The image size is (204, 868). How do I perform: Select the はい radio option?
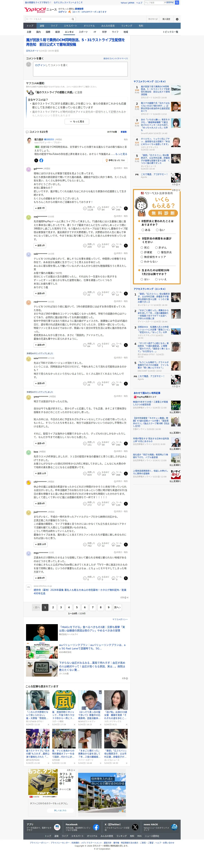coord(142,279)
